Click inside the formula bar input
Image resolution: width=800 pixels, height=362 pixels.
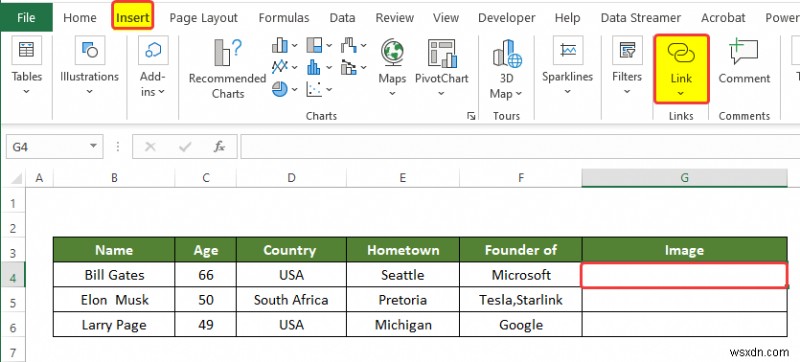pos(520,147)
